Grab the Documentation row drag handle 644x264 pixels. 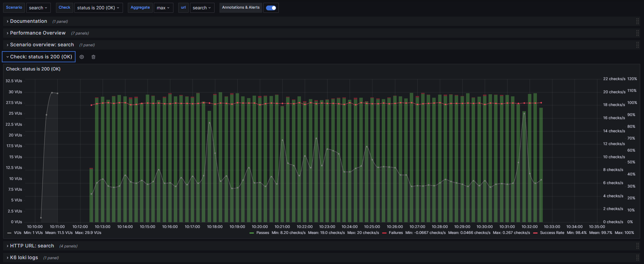click(637, 21)
